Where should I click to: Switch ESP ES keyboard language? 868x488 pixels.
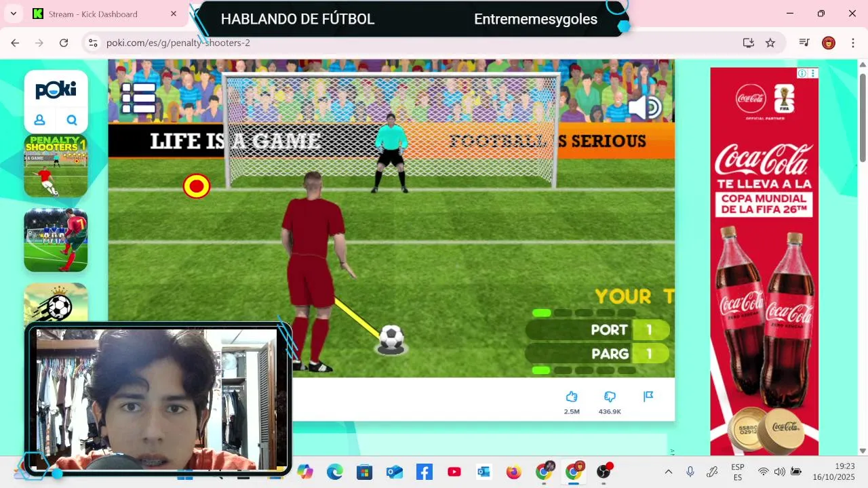(x=738, y=472)
